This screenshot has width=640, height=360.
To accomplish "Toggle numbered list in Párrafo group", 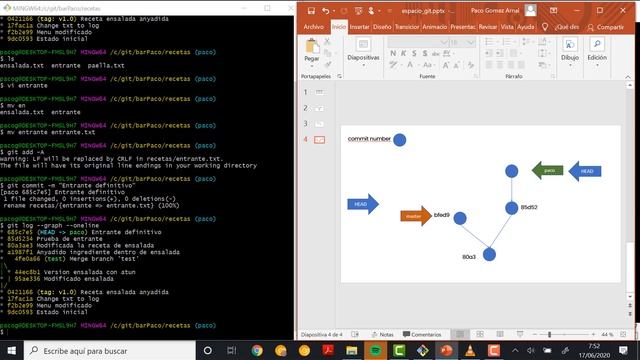I will [508, 41].
